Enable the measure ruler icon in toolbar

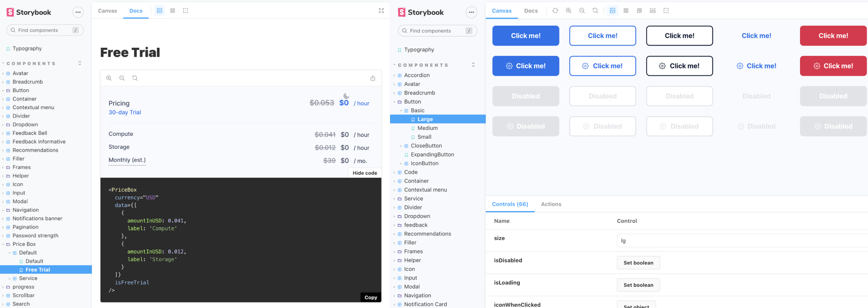click(x=653, y=11)
